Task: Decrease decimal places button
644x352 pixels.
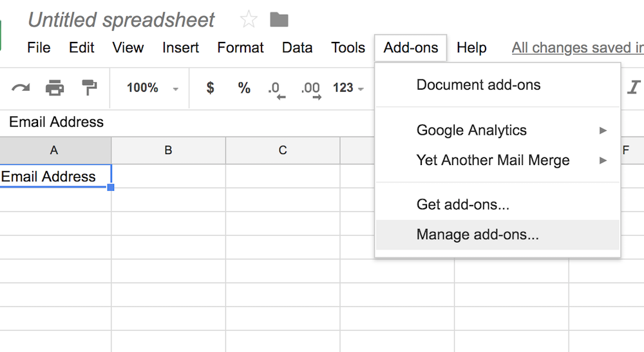Action: coord(275,89)
